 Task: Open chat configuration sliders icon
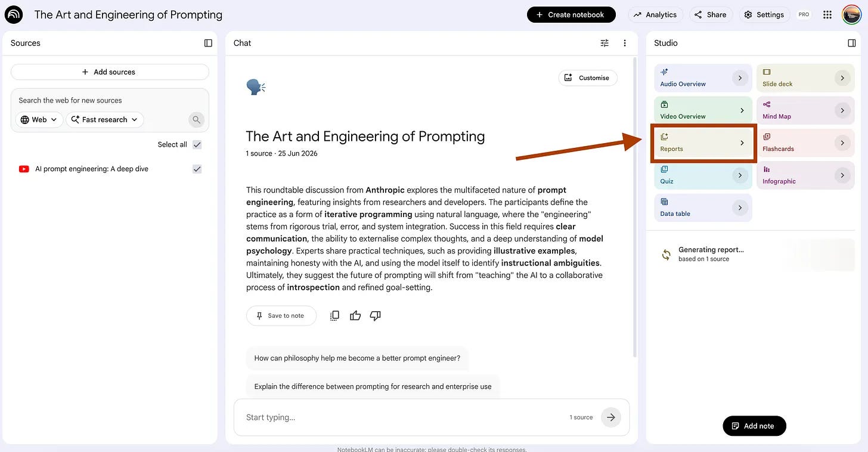604,43
